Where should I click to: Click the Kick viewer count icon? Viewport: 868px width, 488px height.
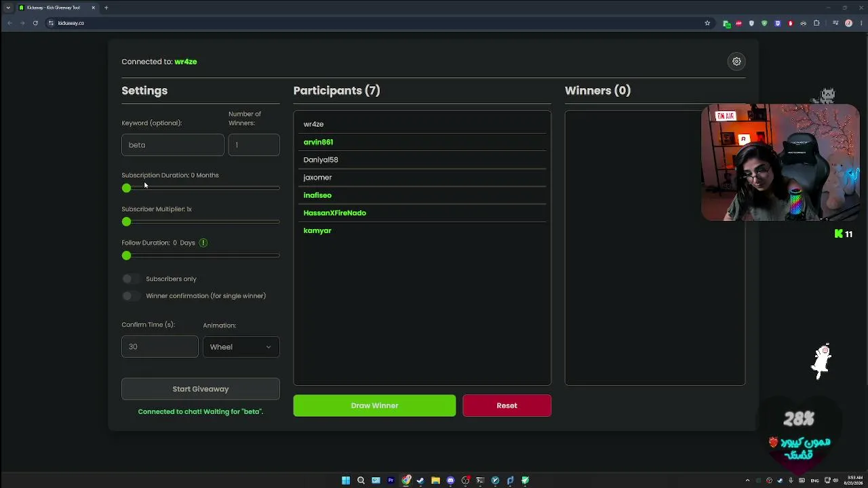[x=839, y=234]
